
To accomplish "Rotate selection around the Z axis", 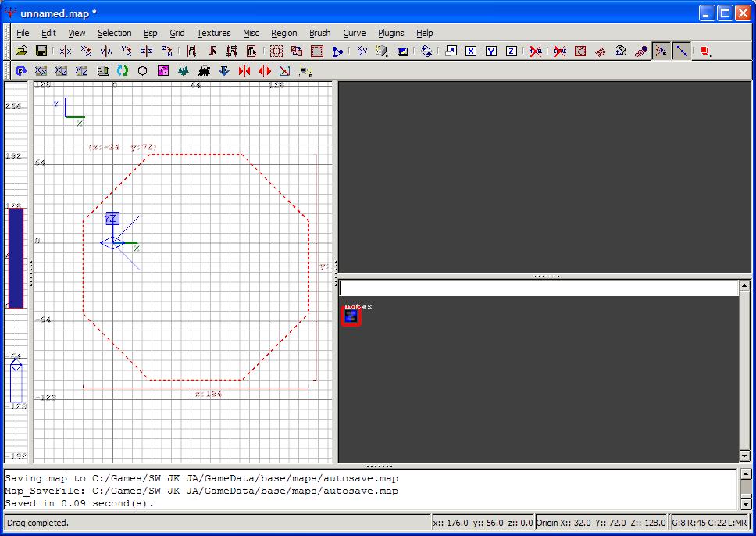I will coord(167,51).
